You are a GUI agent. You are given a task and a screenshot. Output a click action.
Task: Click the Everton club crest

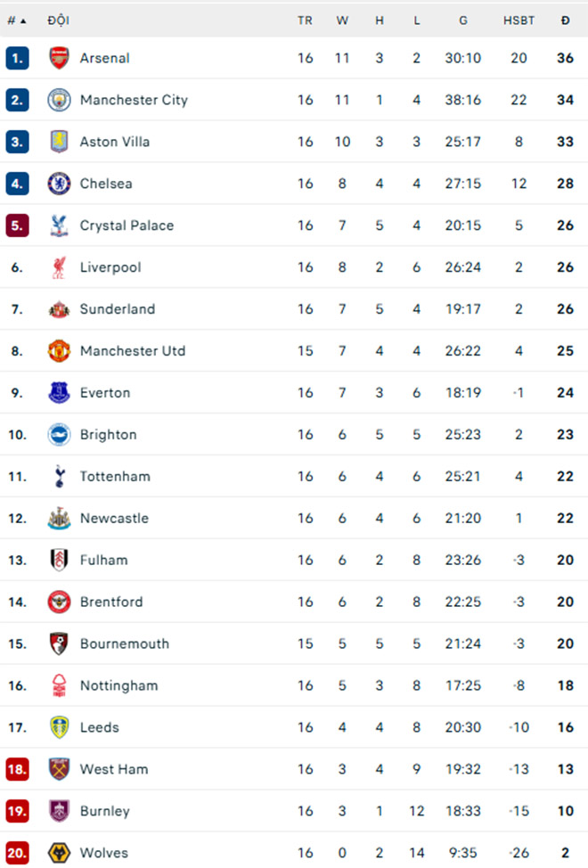click(59, 393)
